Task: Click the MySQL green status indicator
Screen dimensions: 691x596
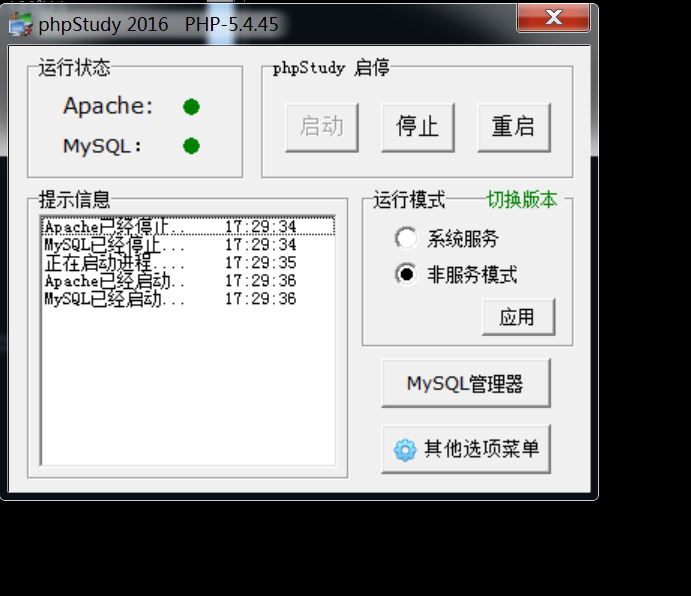Action: pyautogui.click(x=191, y=146)
